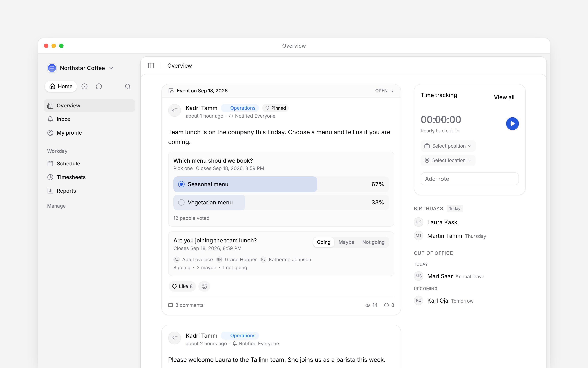
Task: Select the Seasonal menu radio option
Action: (x=181, y=184)
